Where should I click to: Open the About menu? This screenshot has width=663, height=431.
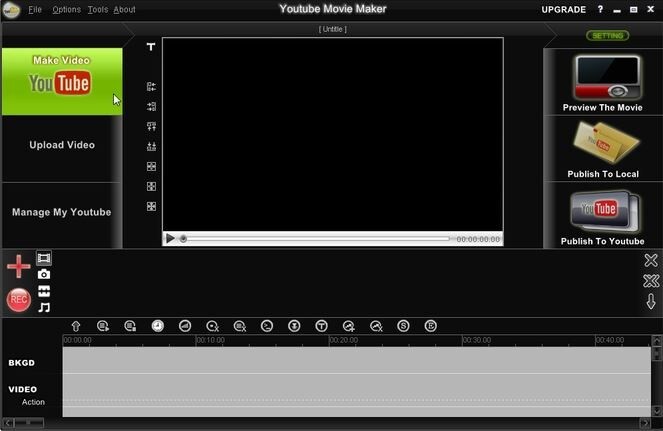coord(124,9)
